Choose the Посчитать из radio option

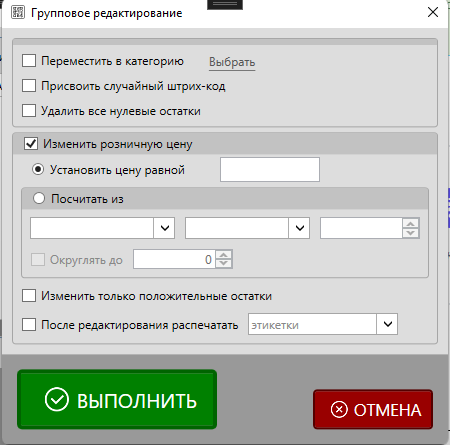point(39,198)
